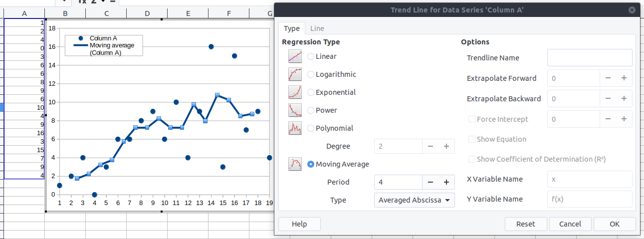Select the Linear radio button
The image size is (644, 239).
(x=311, y=56)
